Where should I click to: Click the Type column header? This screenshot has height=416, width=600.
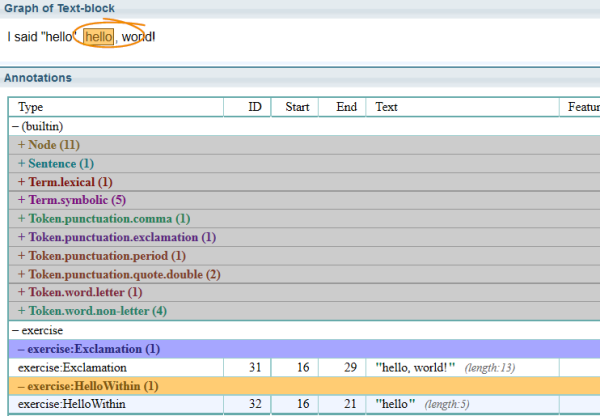pos(32,107)
